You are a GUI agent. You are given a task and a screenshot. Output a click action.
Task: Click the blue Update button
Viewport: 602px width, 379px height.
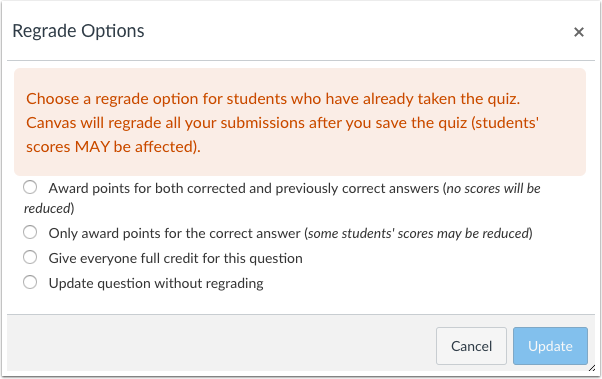(x=550, y=346)
